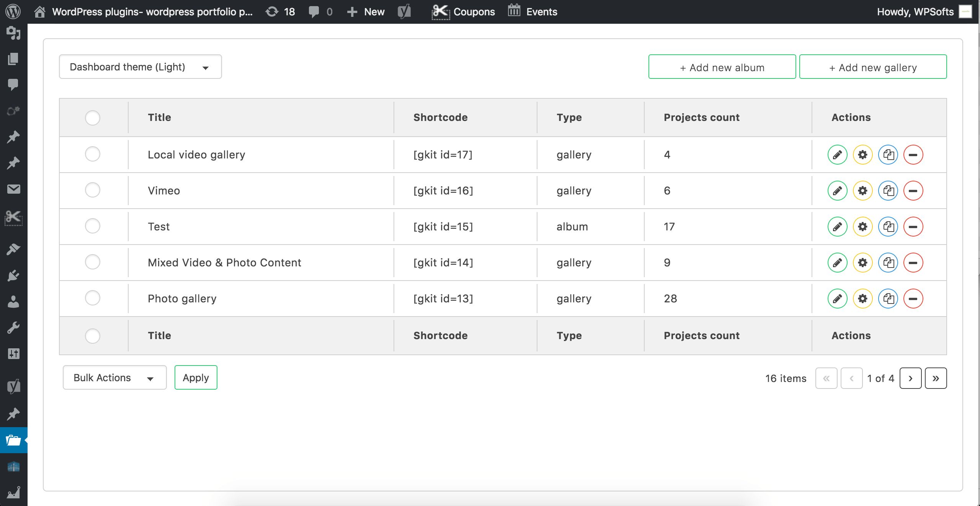This screenshot has width=980, height=506.
Task: Open the Events menu in the admin bar
Action: click(532, 11)
